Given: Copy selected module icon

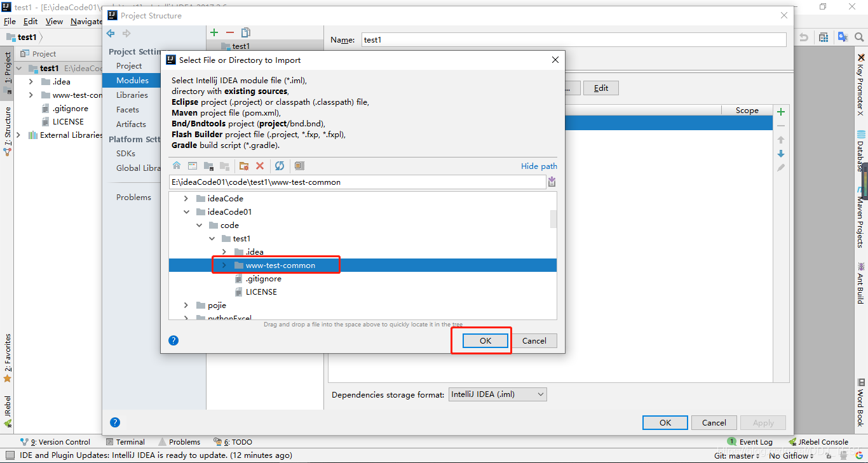Looking at the screenshot, I should (246, 32).
